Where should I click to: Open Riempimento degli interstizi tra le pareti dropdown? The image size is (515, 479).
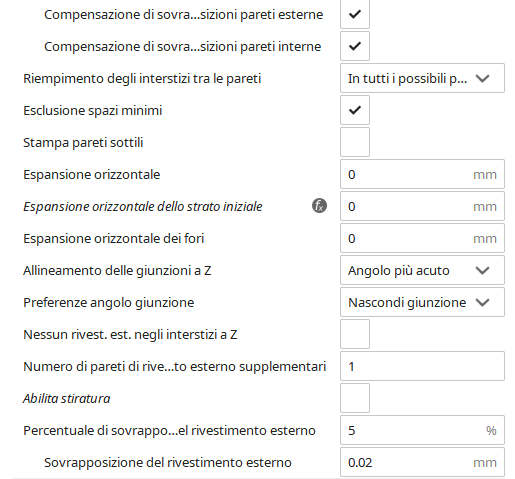pos(422,78)
